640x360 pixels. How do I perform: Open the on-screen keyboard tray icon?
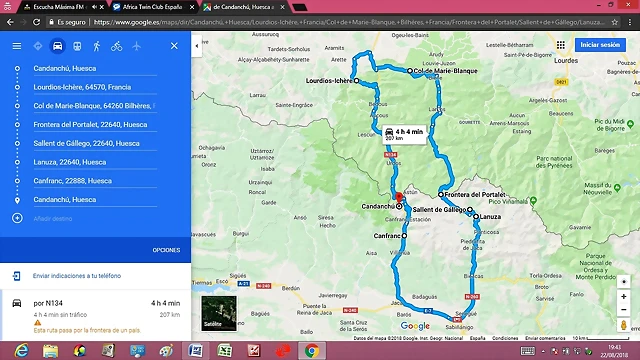(x=528, y=351)
